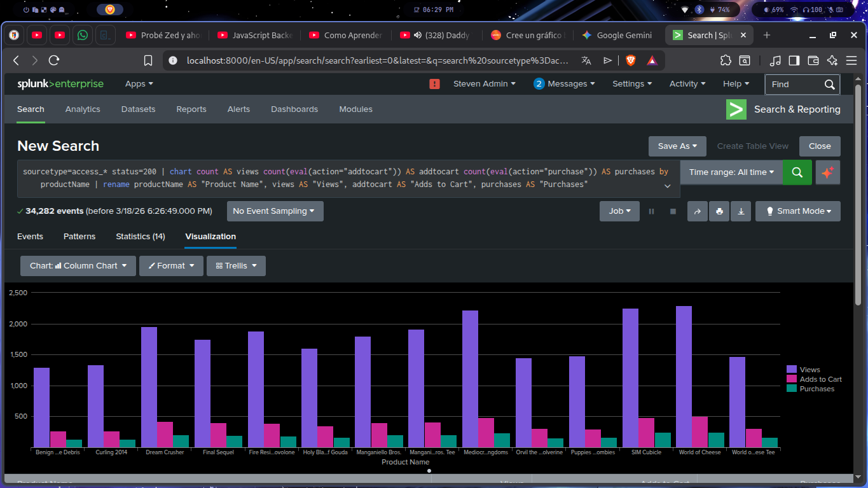Open the No Event Sampling dropdown
The height and width of the screenshot is (488, 868).
(274, 211)
